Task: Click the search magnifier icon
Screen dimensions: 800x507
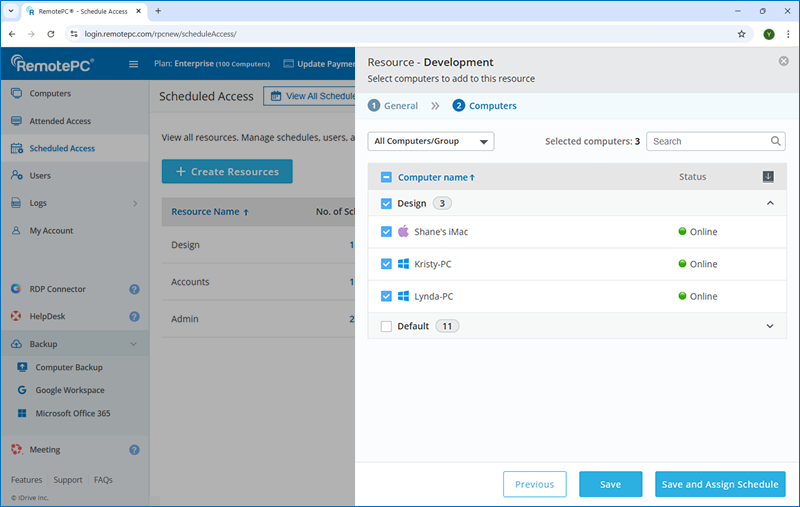Action: 776,142
